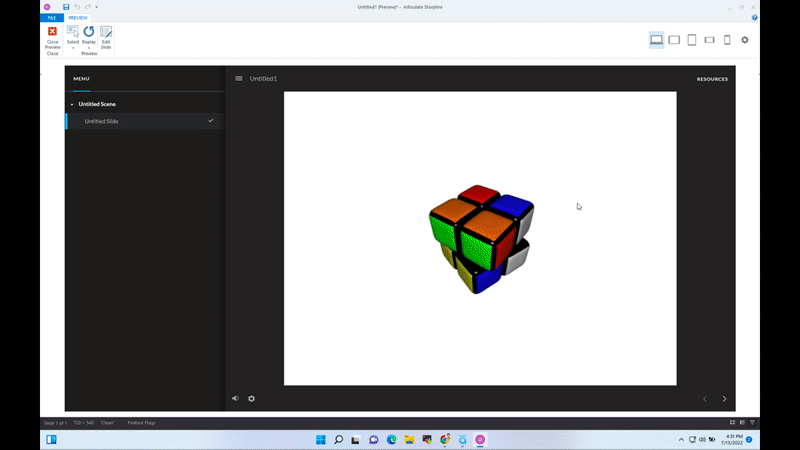Select phone landscape preview icon
This screenshot has height=450, width=800.
pos(709,40)
